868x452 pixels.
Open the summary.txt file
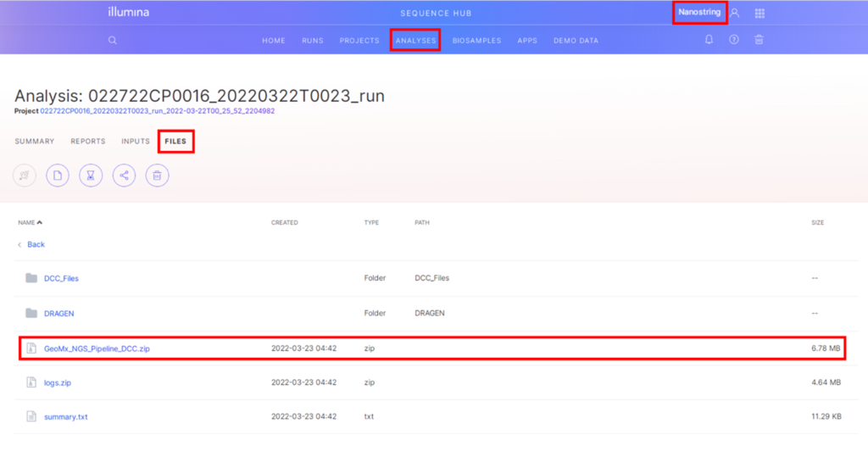[64, 416]
